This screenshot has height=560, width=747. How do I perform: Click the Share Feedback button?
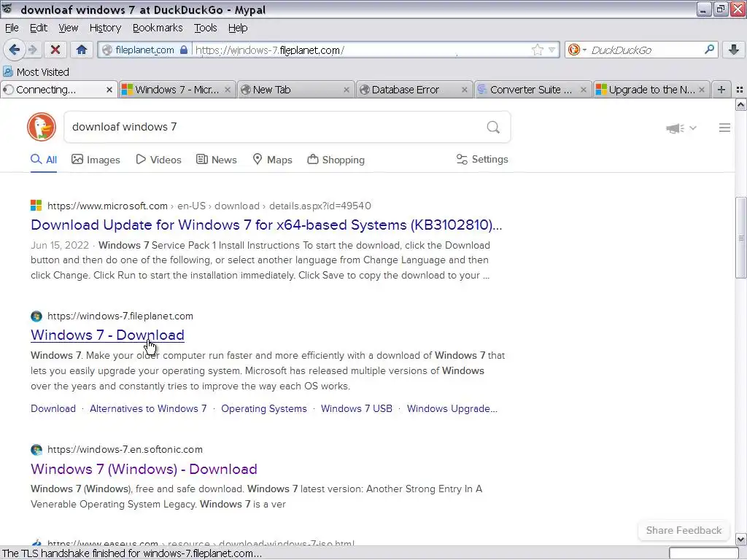684,531
